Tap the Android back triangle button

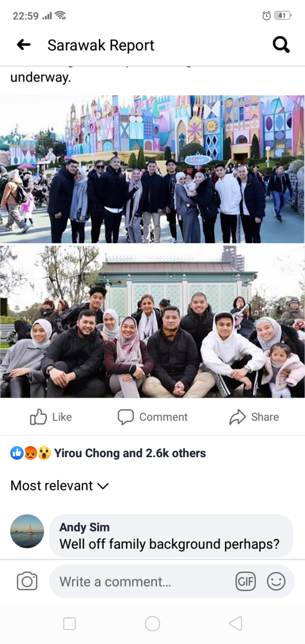tap(235, 624)
